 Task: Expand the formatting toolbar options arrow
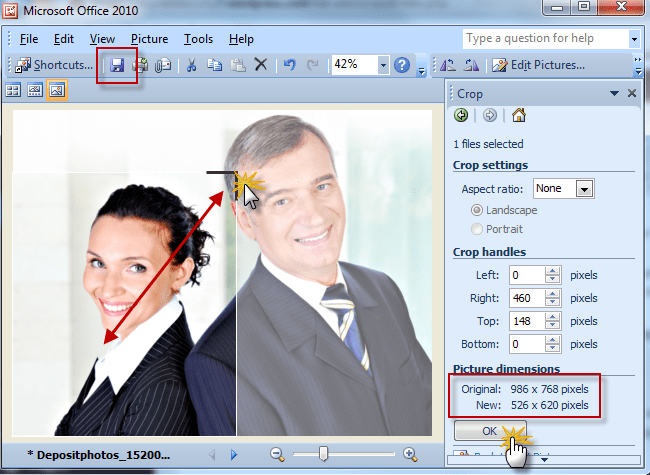(638, 71)
